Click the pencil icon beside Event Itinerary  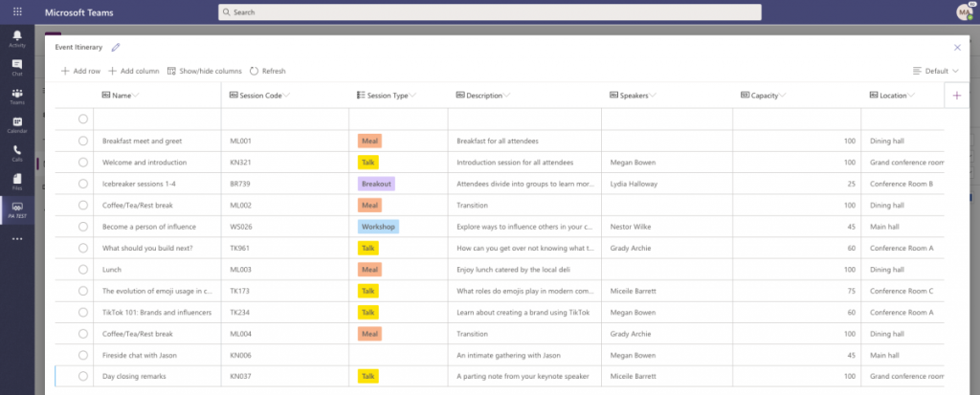click(116, 47)
